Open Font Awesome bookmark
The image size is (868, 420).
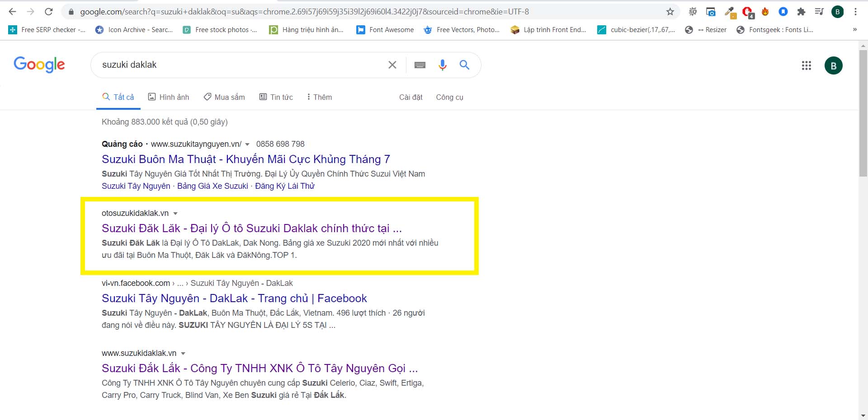[x=385, y=30]
